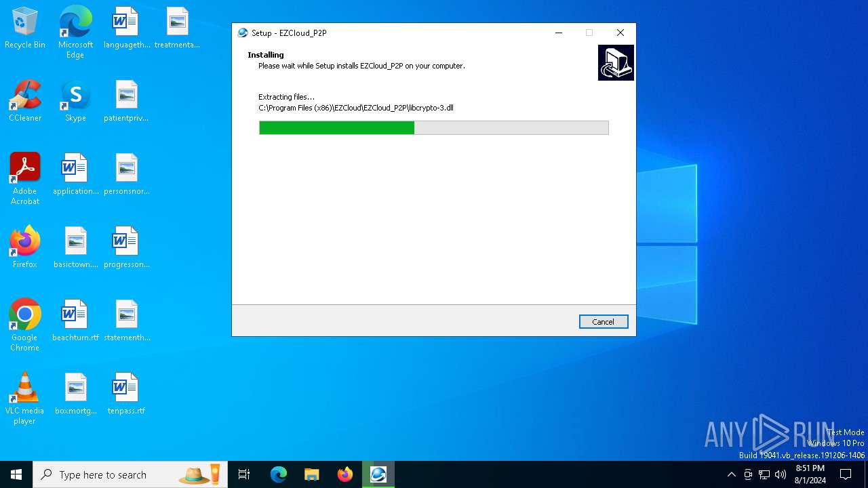Select the patientpriv... file icon
Viewport: 868px width, 488px height.
click(127, 102)
